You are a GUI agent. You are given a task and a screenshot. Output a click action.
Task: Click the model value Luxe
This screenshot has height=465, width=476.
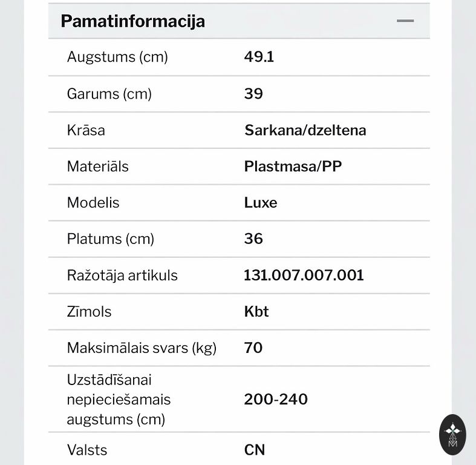(261, 203)
